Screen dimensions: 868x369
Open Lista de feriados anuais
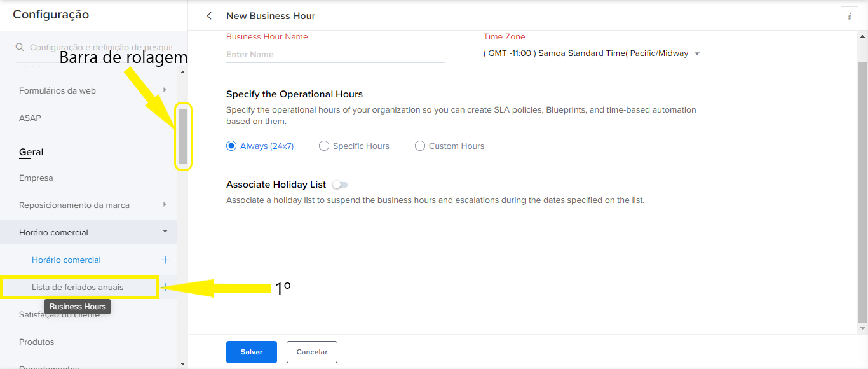78,287
